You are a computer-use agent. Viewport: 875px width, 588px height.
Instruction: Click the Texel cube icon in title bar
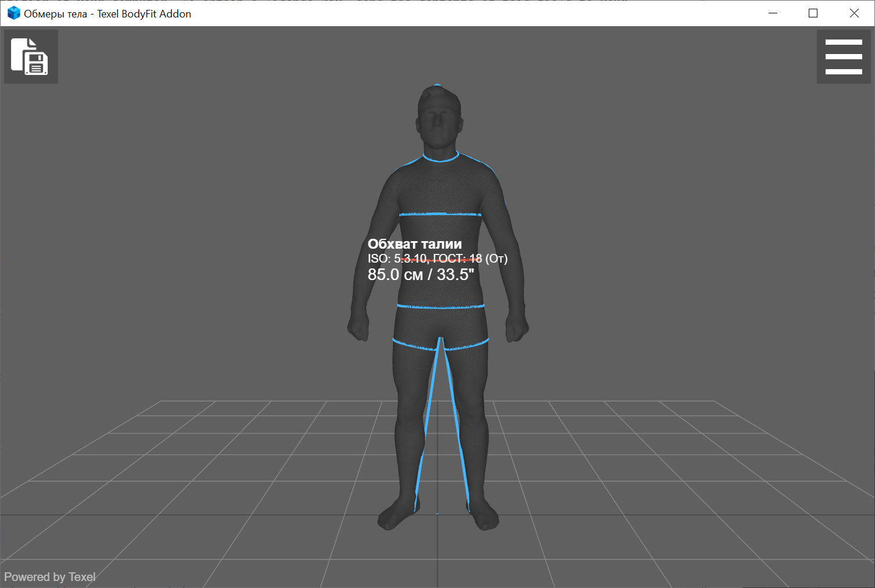tap(13, 13)
